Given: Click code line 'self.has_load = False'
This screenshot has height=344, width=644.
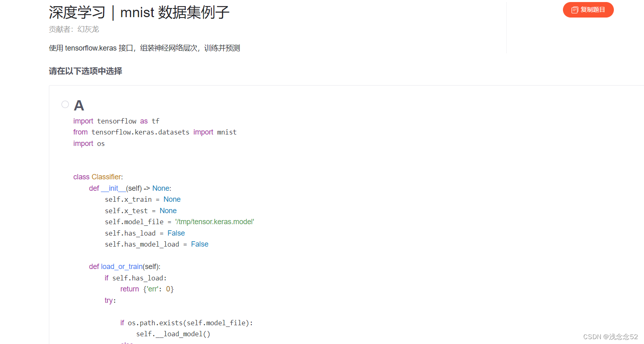Looking at the screenshot, I should tap(145, 233).
